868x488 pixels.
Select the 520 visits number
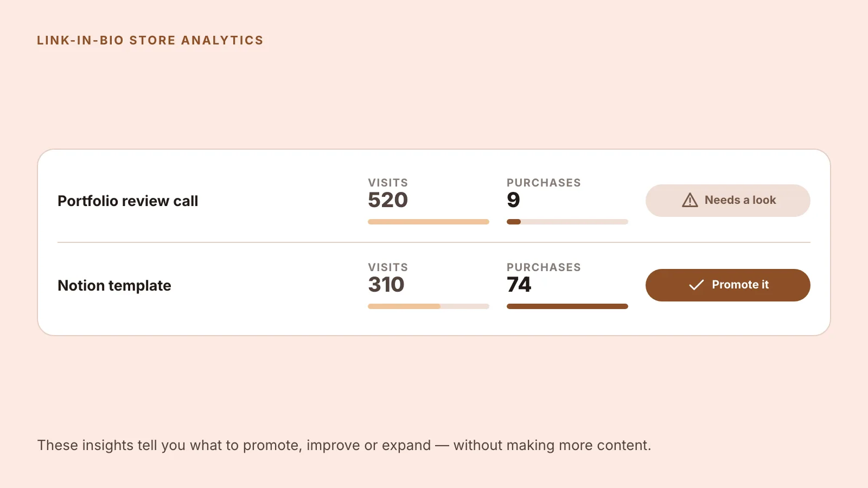point(388,200)
